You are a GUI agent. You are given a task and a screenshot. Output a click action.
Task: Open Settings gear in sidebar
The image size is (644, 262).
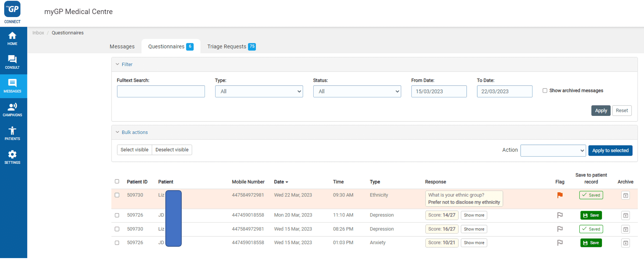(x=12, y=157)
